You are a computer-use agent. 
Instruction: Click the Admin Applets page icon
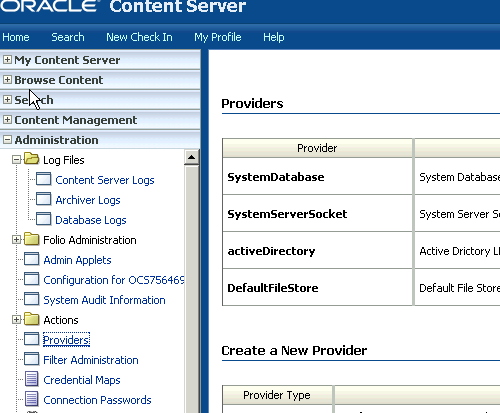[x=31, y=259]
